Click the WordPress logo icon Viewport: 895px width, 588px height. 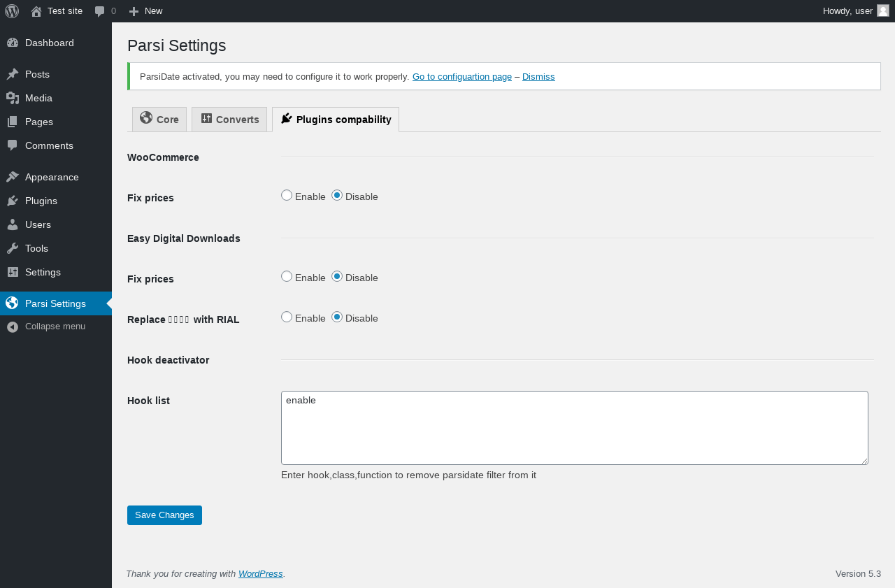[x=12, y=11]
